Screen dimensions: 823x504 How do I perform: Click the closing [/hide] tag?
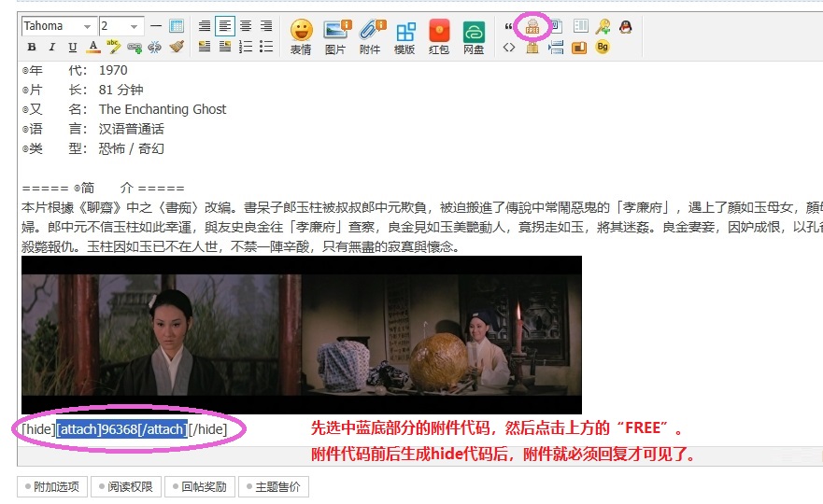coord(207,429)
